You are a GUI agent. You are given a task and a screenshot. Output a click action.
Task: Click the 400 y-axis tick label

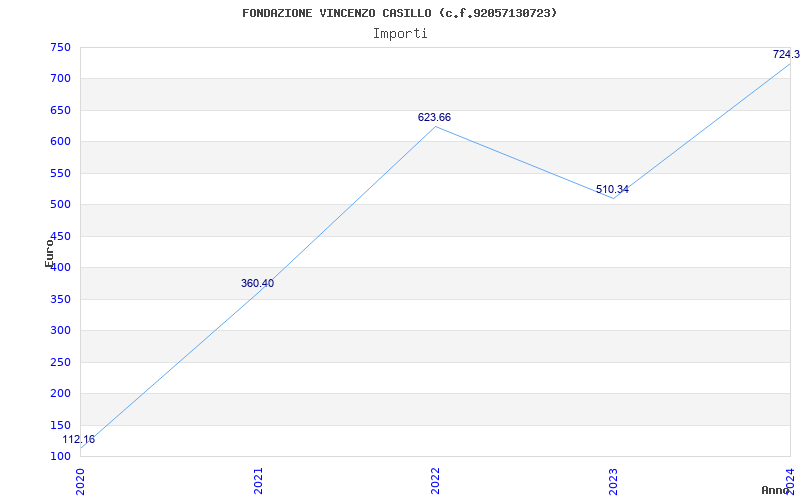[60, 267]
